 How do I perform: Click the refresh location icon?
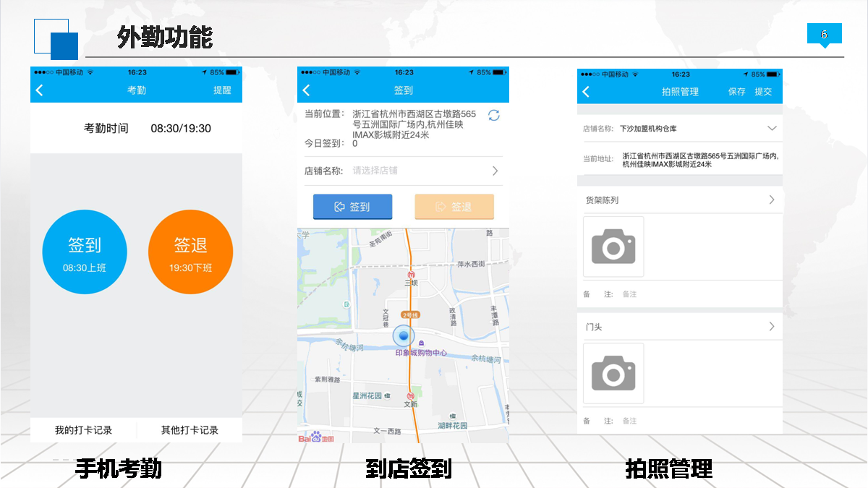pos(494,115)
